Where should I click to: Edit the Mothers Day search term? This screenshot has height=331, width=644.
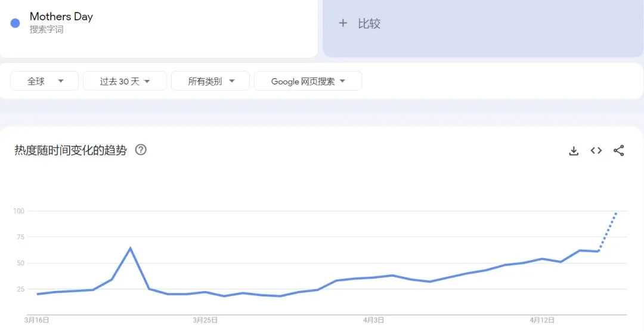61,17
